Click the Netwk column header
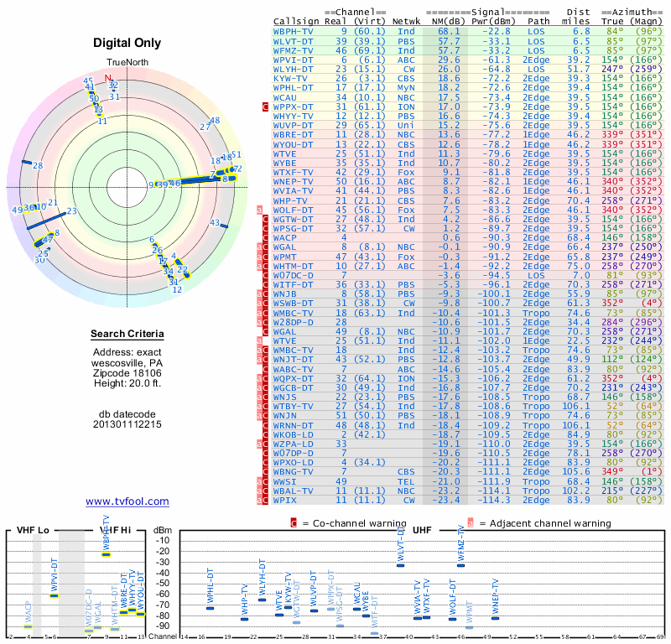The height and width of the screenshot is (644, 671). point(406,20)
